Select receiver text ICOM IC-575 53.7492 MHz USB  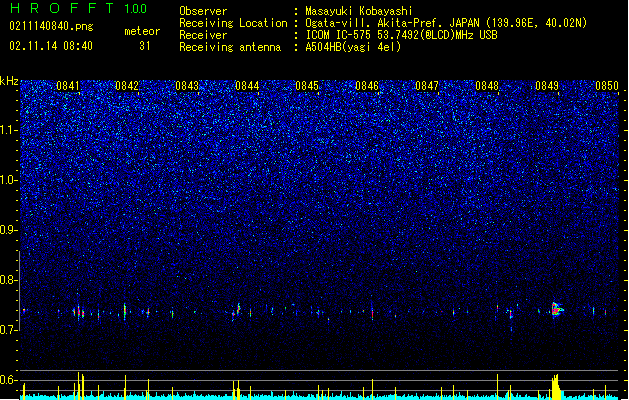(402, 35)
